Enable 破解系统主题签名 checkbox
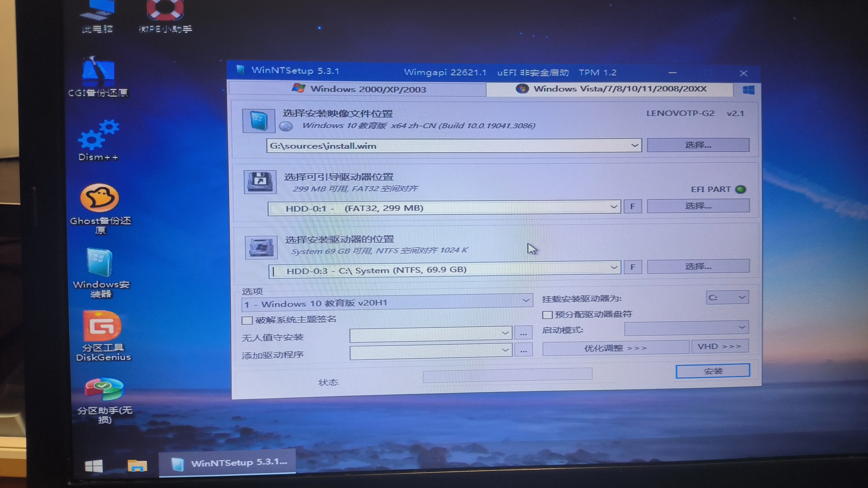The height and width of the screenshot is (488, 868). (247, 320)
